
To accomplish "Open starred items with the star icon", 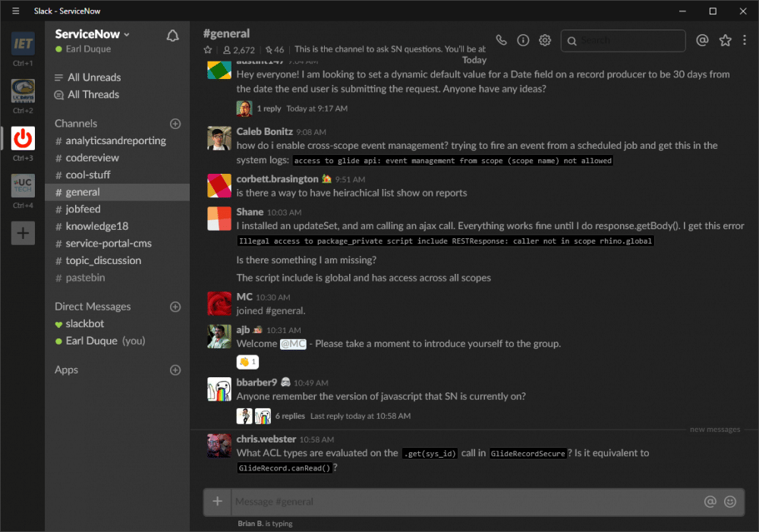I will coord(725,40).
